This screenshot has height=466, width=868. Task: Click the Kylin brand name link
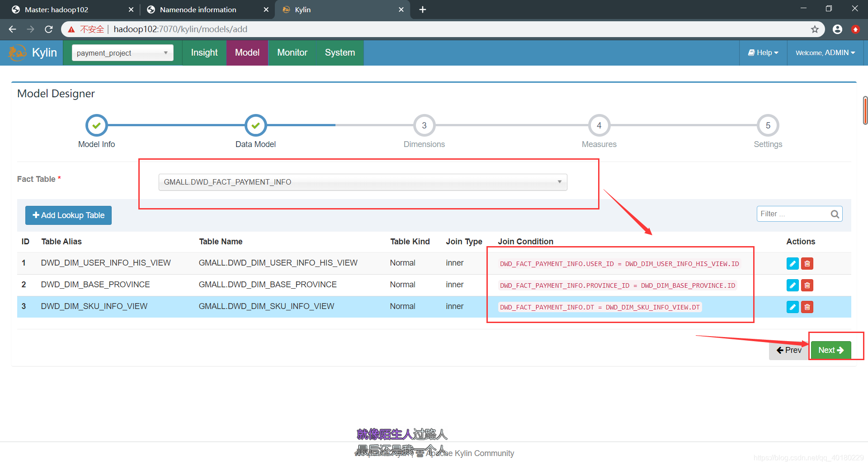pos(44,53)
